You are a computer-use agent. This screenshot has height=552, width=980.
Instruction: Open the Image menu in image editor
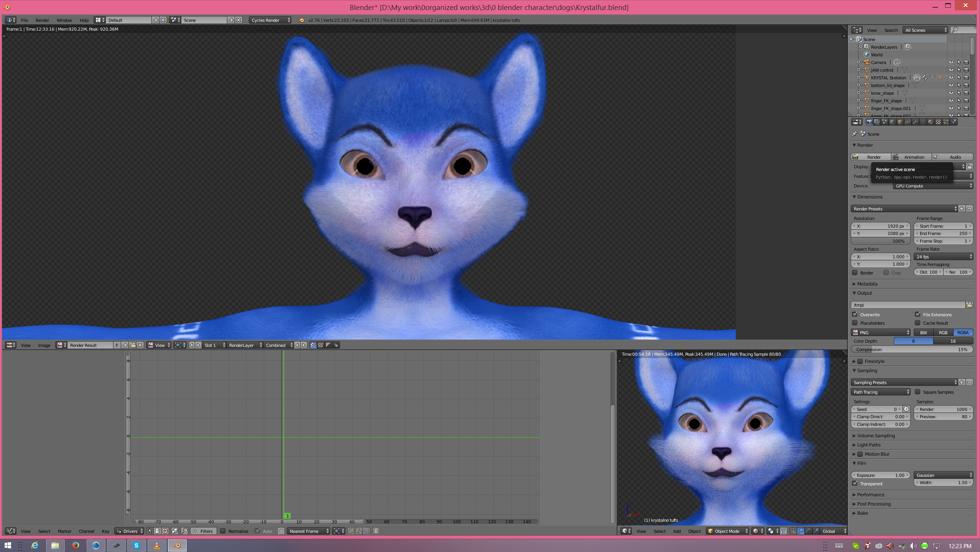[44, 345]
